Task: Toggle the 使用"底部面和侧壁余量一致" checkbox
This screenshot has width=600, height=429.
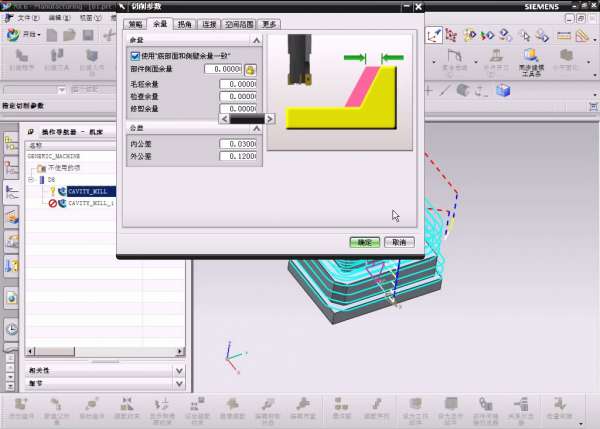Action: tap(135, 56)
